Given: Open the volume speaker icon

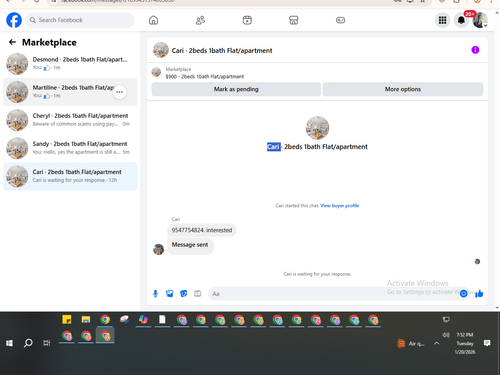Looking at the screenshot, I should [446, 335].
